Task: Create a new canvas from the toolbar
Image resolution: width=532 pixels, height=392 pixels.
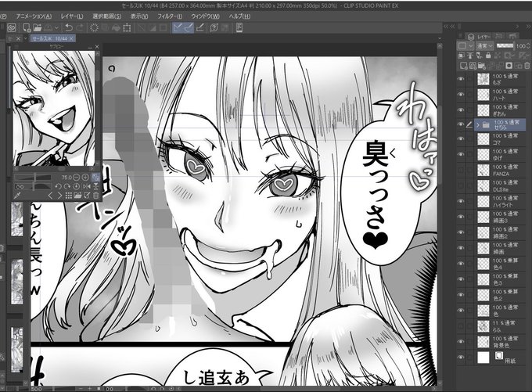Action: tap(27, 28)
